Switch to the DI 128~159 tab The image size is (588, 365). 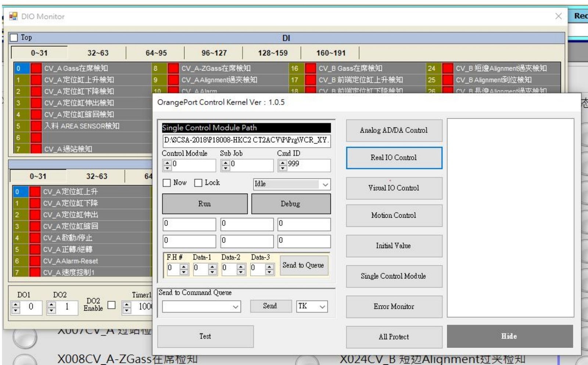click(273, 53)
